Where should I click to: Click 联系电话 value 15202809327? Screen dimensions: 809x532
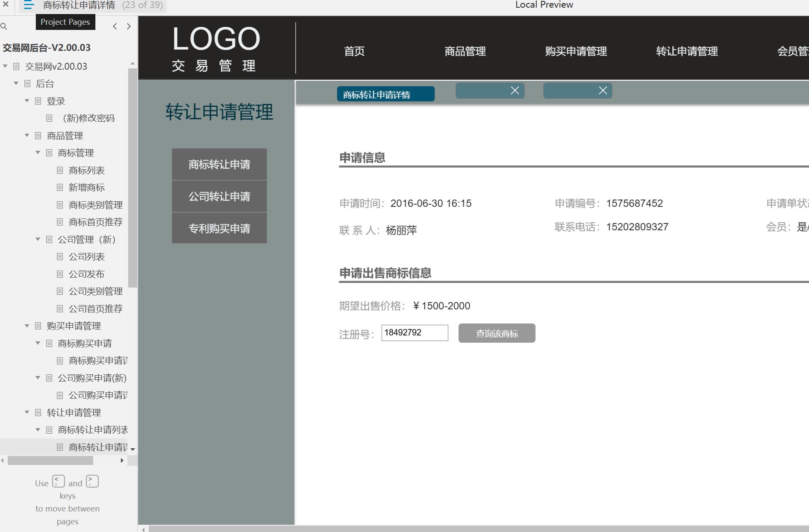tap(637, 227)
